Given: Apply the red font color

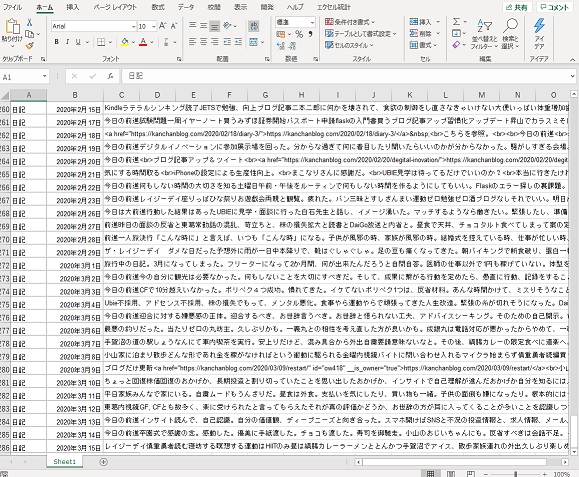Looking at the screenshot, I should (143, 42).
